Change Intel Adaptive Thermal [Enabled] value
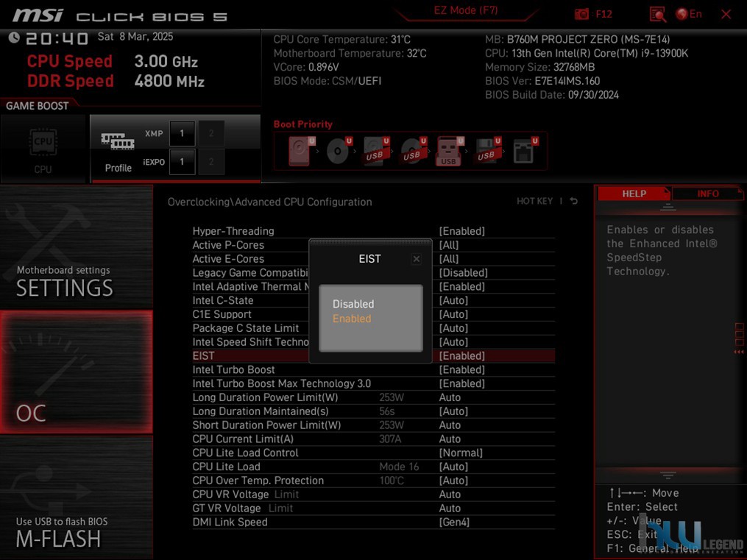 (461, 286)
